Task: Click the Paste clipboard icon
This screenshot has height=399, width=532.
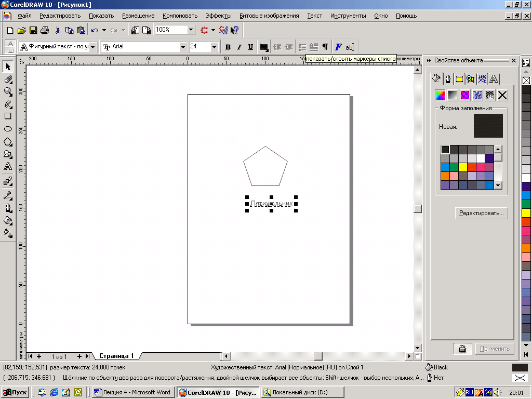Action: pos(81,30)
